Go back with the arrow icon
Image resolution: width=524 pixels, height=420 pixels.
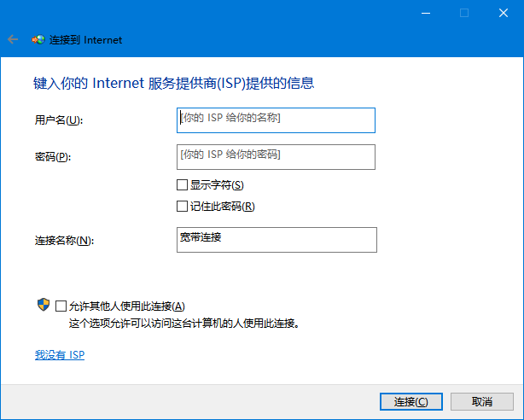[13, 39]
